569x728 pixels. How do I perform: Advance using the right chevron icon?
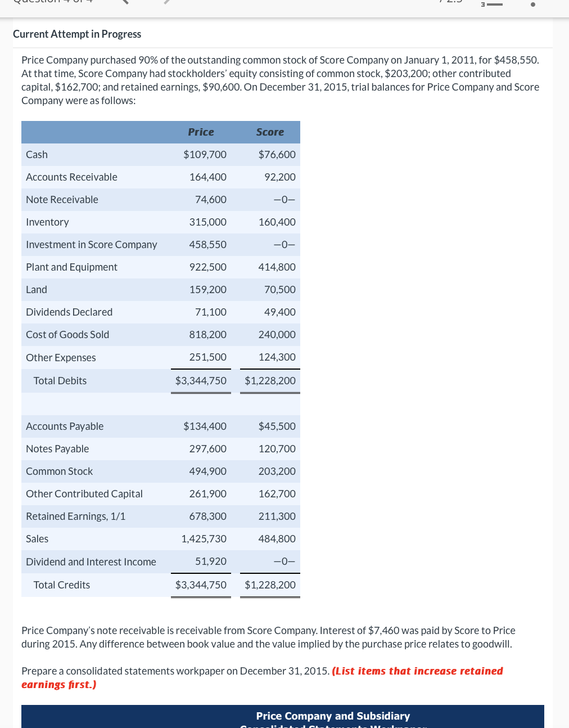coord(168,2)
